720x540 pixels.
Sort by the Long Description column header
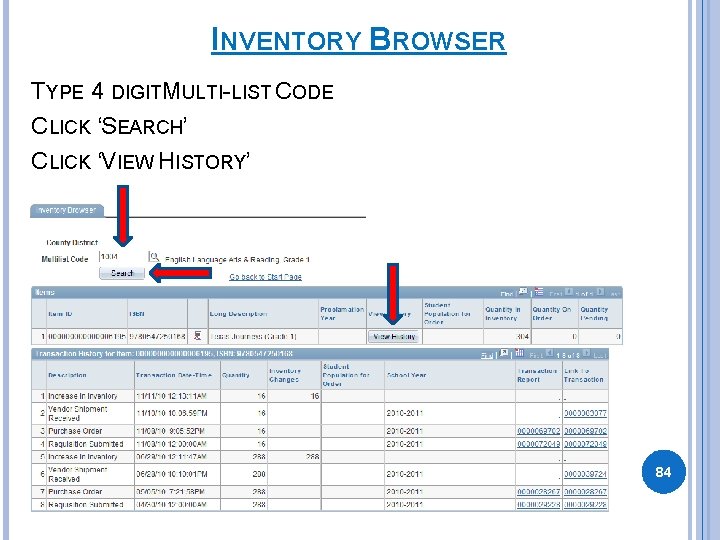pyautogui.click(x=238, y=314)
